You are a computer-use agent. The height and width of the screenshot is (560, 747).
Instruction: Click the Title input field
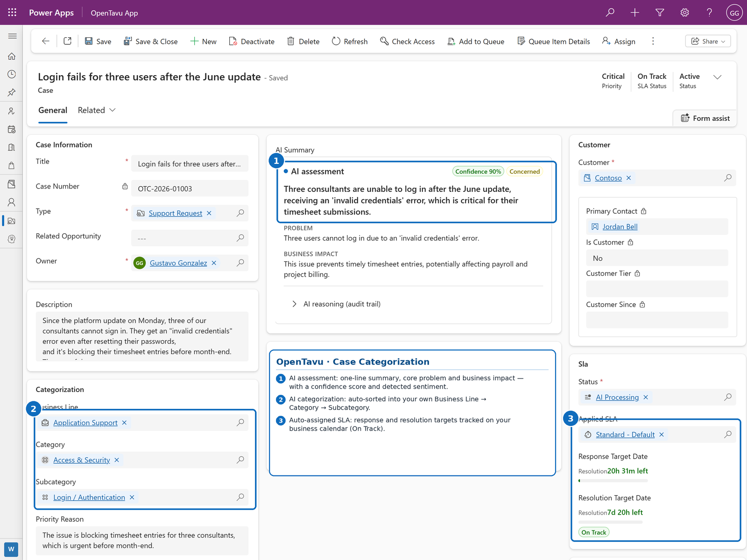[x=190, y=164]
